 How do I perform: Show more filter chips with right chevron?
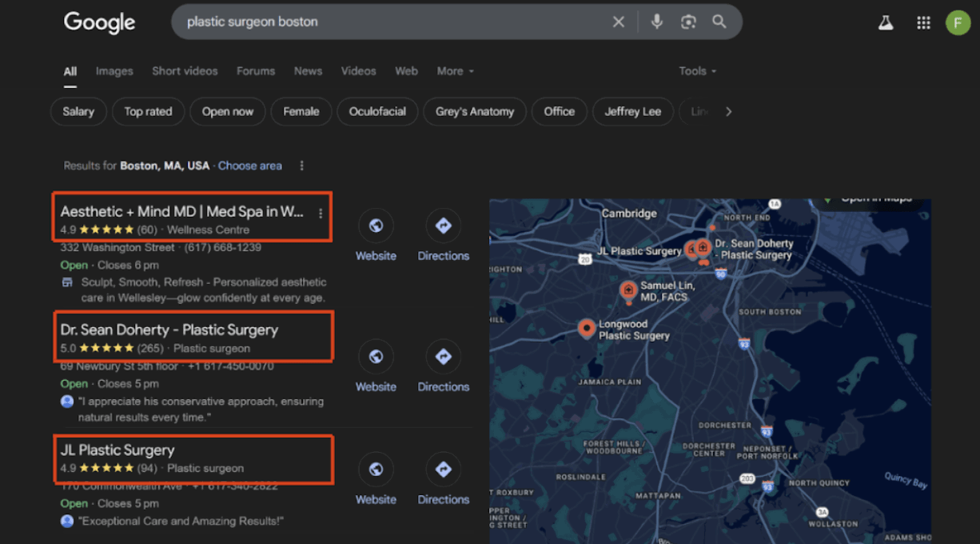point(728,112)
